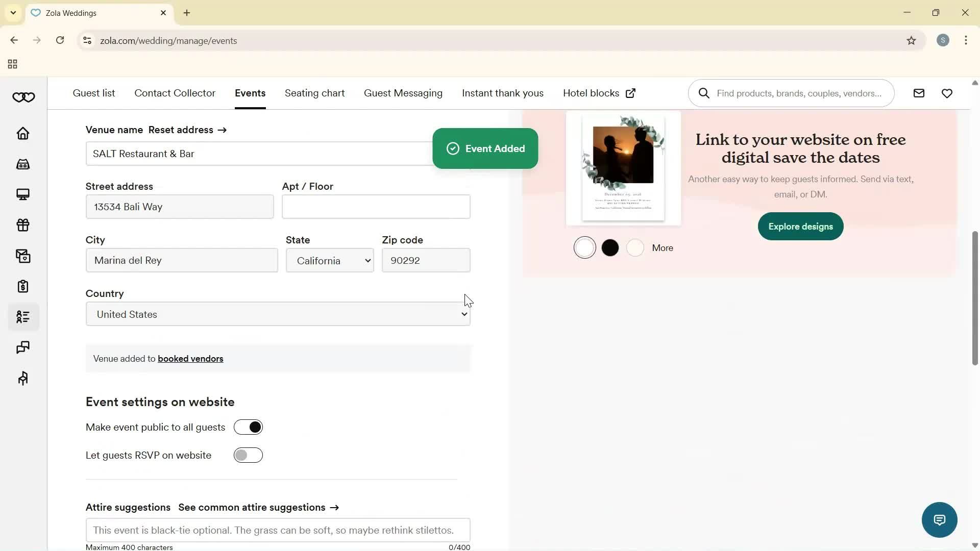
Task: Switch to the Seating chart tab
Action: pyautogui.click(x=314, y=93)
